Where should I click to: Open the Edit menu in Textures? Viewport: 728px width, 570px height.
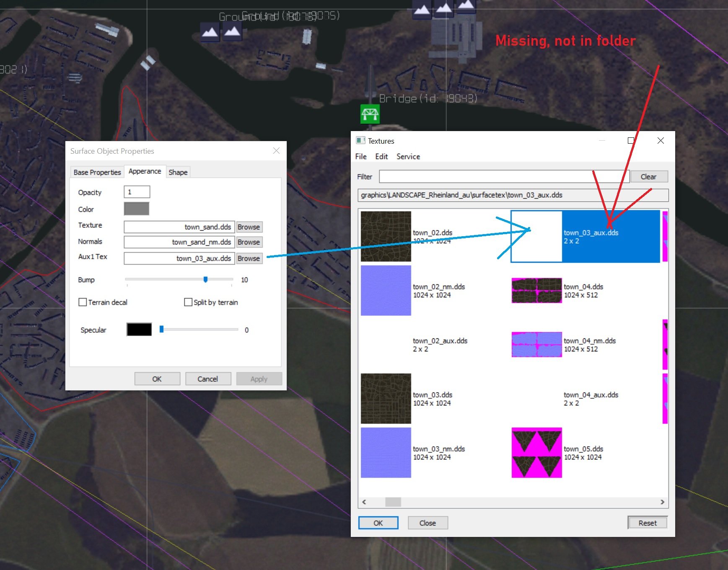(x=381, y=156)
